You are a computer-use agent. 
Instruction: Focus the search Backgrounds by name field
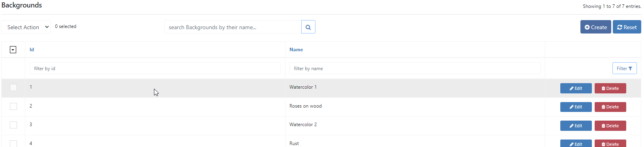click(233, 27)
